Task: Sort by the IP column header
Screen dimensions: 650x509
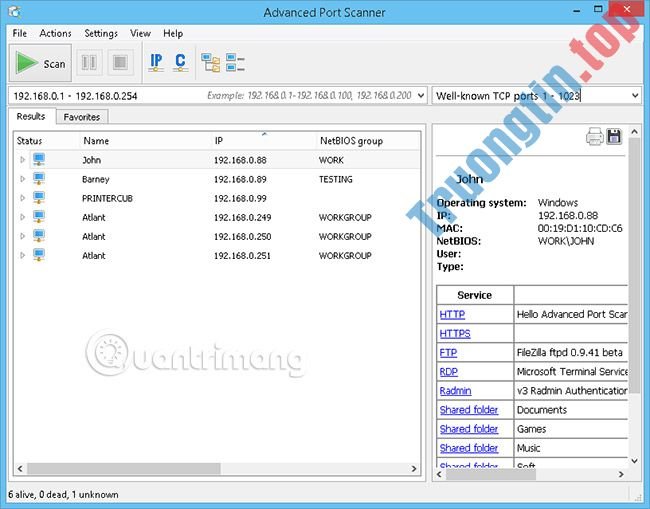Action: 264,141
